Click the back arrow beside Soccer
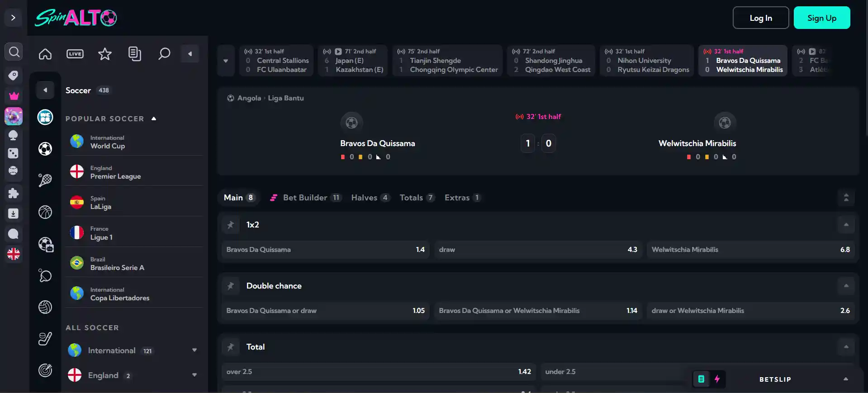This screenshot has width=868, height=393. tap(45, 90)
